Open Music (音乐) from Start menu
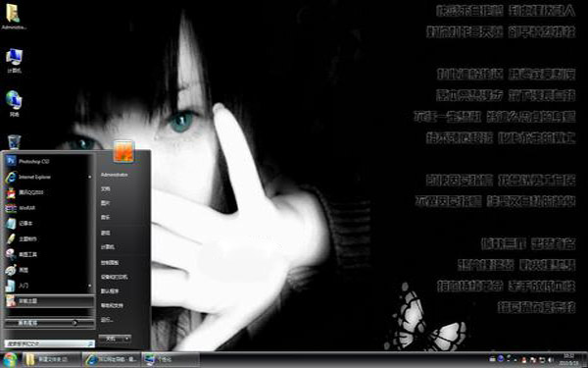The width and height of the screenshot is (588, 368). click(x=106, y=218)
